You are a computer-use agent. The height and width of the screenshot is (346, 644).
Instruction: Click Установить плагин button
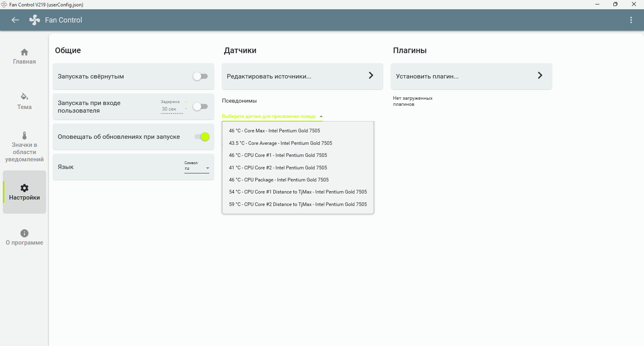coord(471,76)
